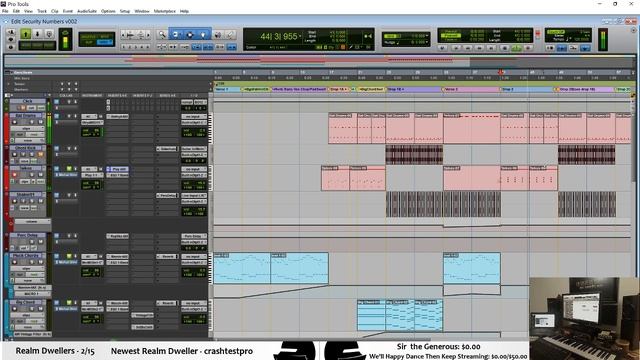Click the audio zoom button
The image size is (640, 360).
(130, 35)
